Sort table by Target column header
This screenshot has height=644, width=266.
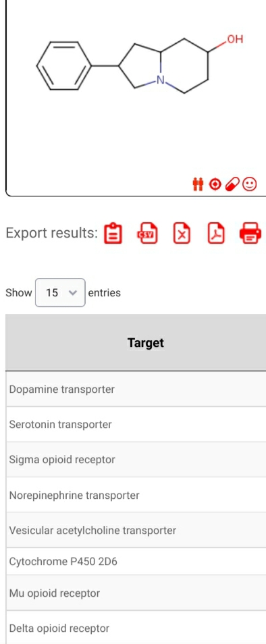click(146, 342)
